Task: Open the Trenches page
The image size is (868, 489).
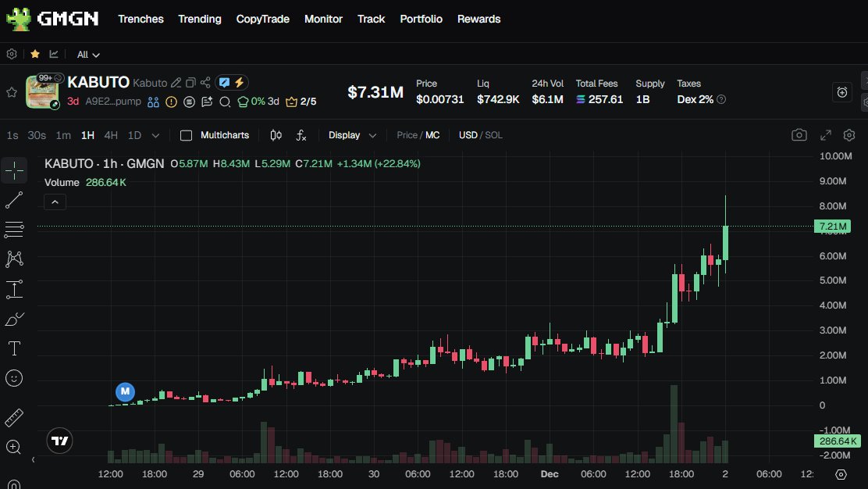Action: click(x=141, y=19)
